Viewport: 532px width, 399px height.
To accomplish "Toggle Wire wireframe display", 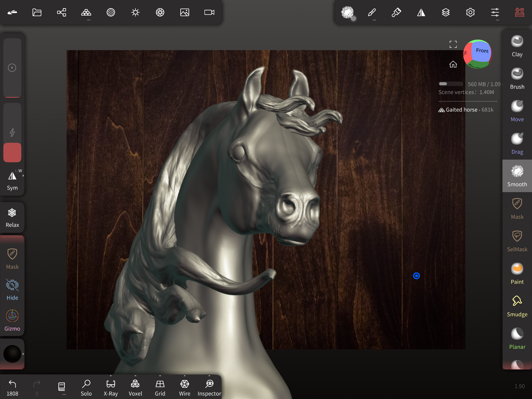I will pos(185,387).
